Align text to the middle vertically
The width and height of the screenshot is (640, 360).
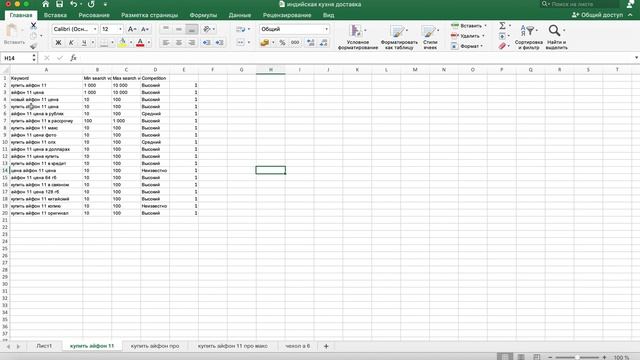click(x=179, y=29)
